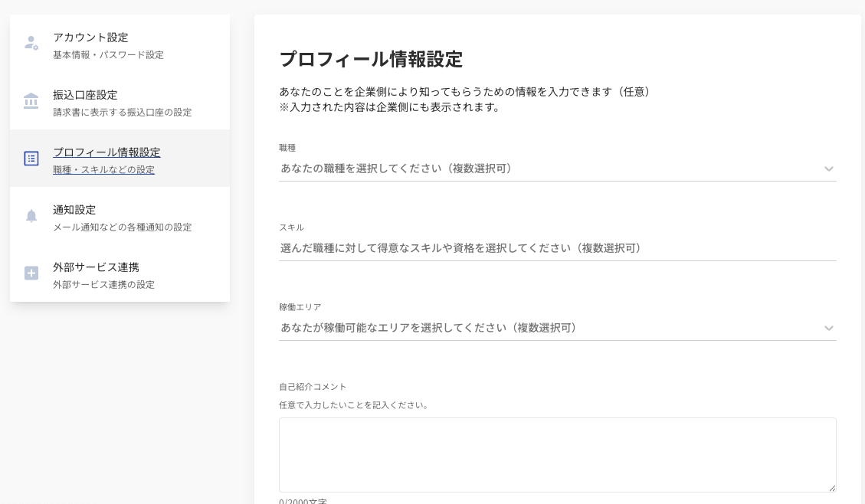The height and width of the screenshot is (504, 865).
Task: Open 振込口座設定 menu item
Action: click(x=85, y=95)
